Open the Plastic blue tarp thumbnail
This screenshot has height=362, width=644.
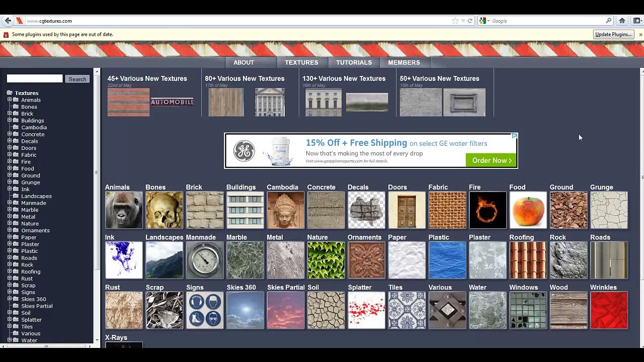tap(447, 260)
